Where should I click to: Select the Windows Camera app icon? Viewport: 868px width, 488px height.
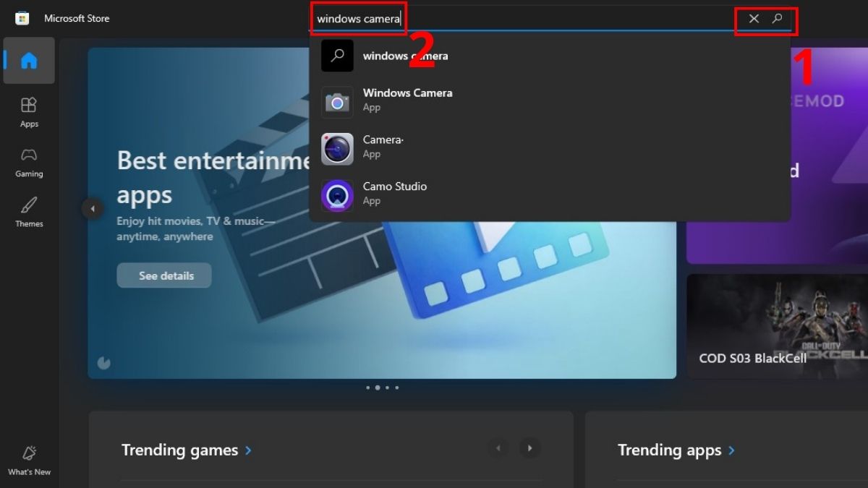click(x=337, y=102)
